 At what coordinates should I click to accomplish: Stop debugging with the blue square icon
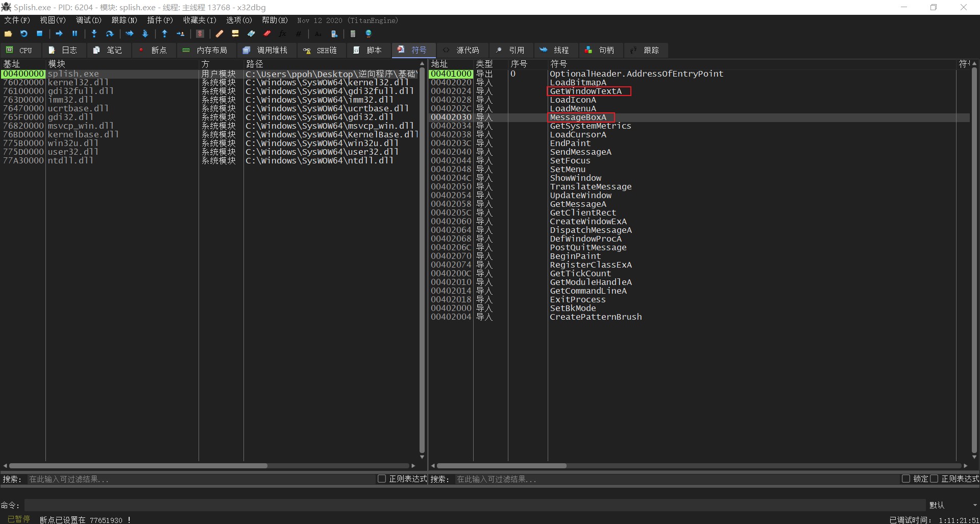coord(39,34)
